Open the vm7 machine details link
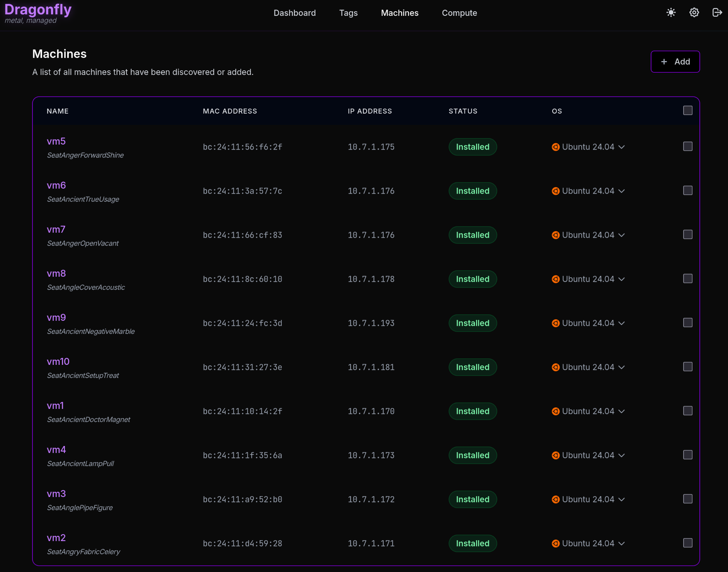Image resolution: width=728 pixels, height=572 pixels. tap(56, 229)
